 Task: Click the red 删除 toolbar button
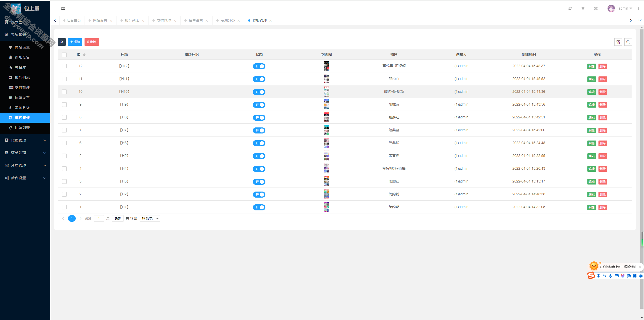pyautogui.click(x=92, y=42)
